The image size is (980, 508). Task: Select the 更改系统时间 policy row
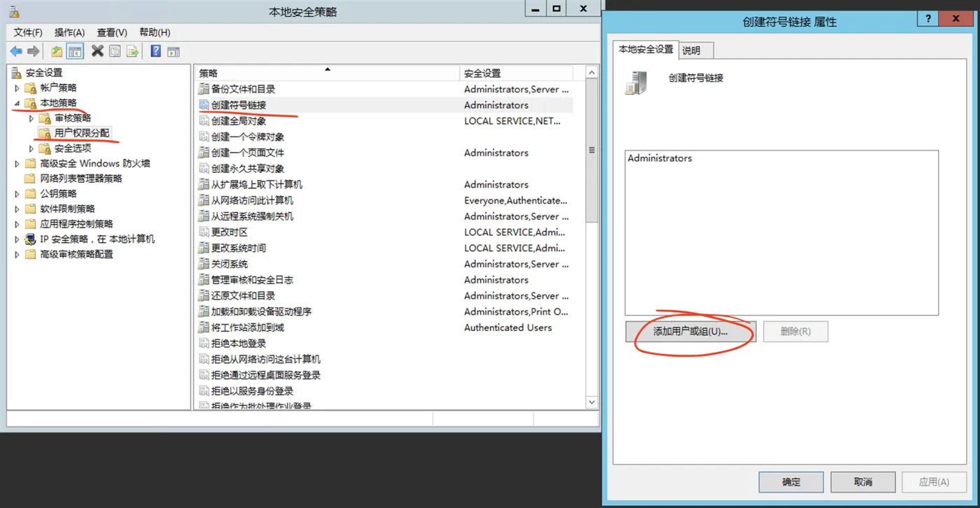point(384,248)
